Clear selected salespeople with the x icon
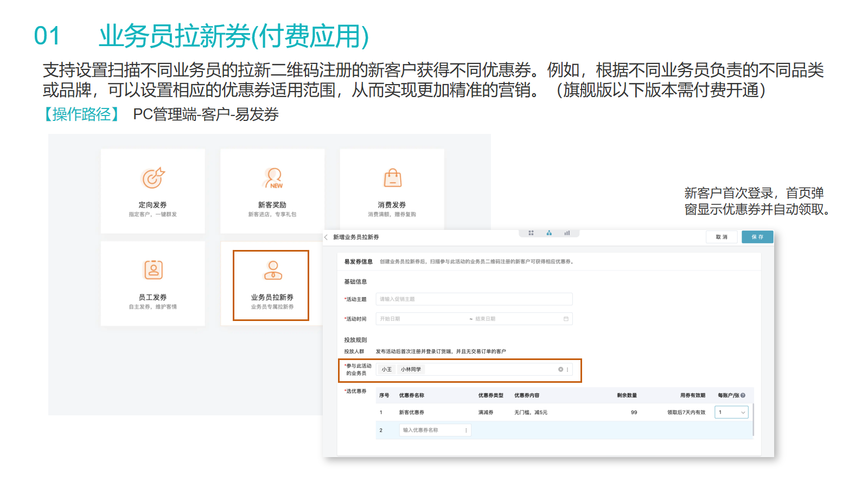 560,369
